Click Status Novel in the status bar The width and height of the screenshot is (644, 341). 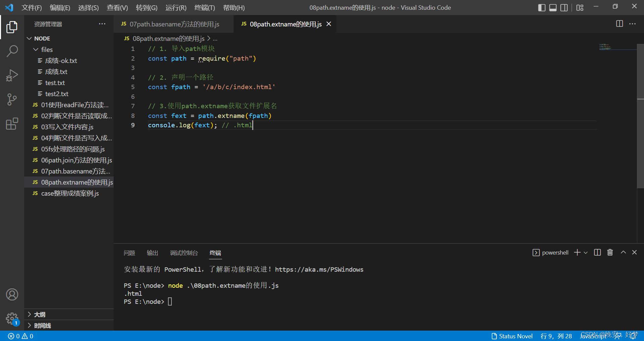tap(512, 336)
